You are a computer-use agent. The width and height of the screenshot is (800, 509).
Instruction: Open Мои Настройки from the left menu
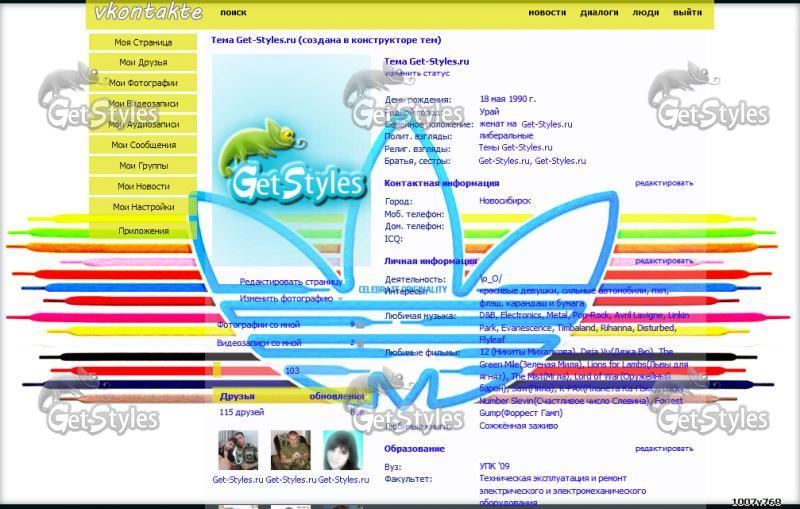(143, 207)
